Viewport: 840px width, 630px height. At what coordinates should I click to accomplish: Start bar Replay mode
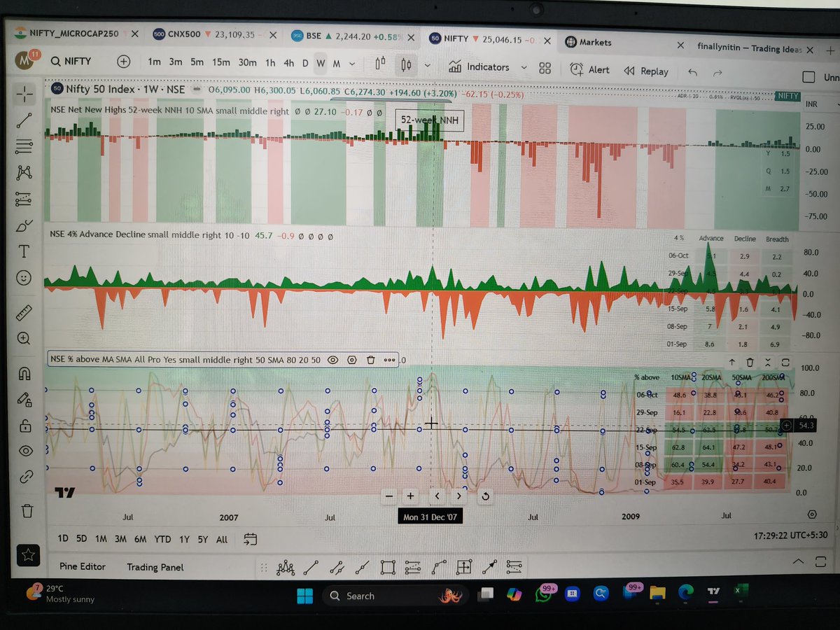tap(646, 71)
